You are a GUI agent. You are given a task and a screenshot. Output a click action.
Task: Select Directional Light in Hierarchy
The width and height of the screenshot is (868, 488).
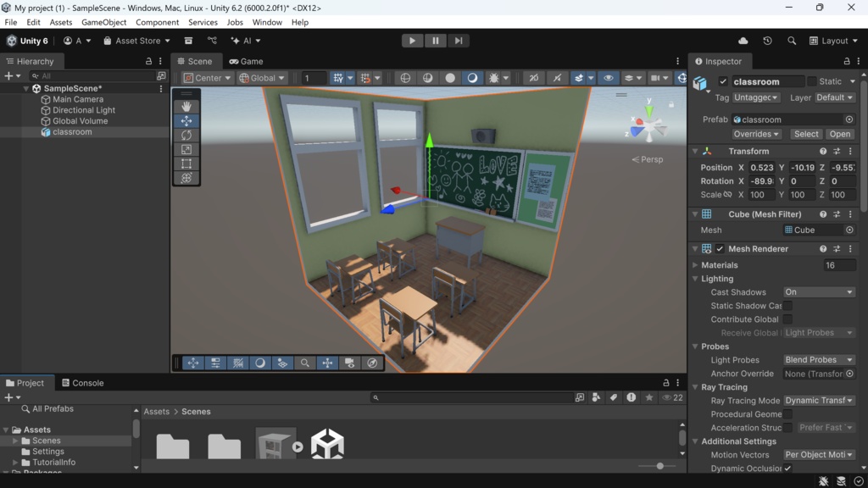tap(84, 110)
